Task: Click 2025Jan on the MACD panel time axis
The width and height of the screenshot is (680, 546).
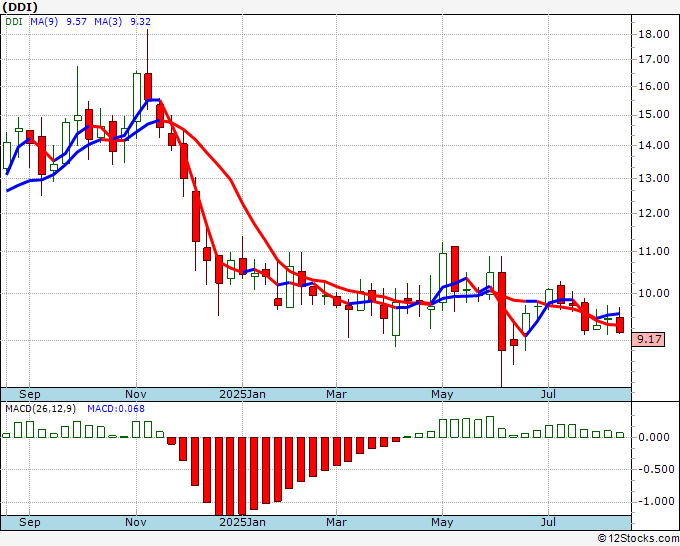Action: tap(242, 522)
